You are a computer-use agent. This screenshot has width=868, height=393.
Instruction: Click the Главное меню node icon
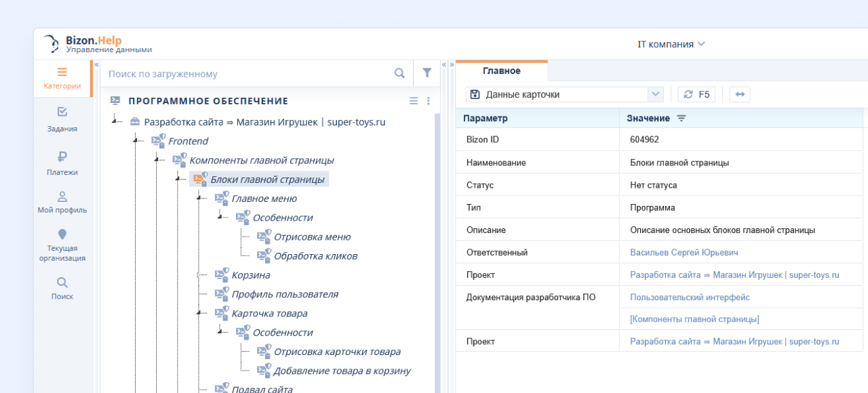pos(222,198)
